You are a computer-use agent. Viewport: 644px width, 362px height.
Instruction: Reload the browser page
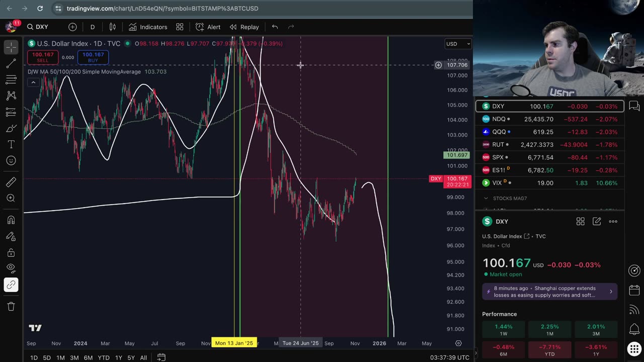40,9
